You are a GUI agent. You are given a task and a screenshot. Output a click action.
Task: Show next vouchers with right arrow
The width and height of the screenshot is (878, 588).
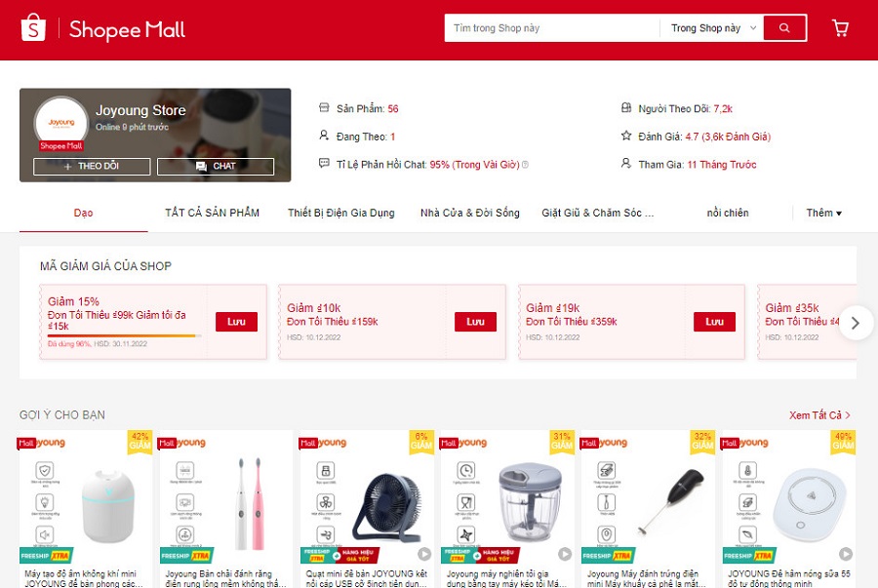(x=855, y=323)
